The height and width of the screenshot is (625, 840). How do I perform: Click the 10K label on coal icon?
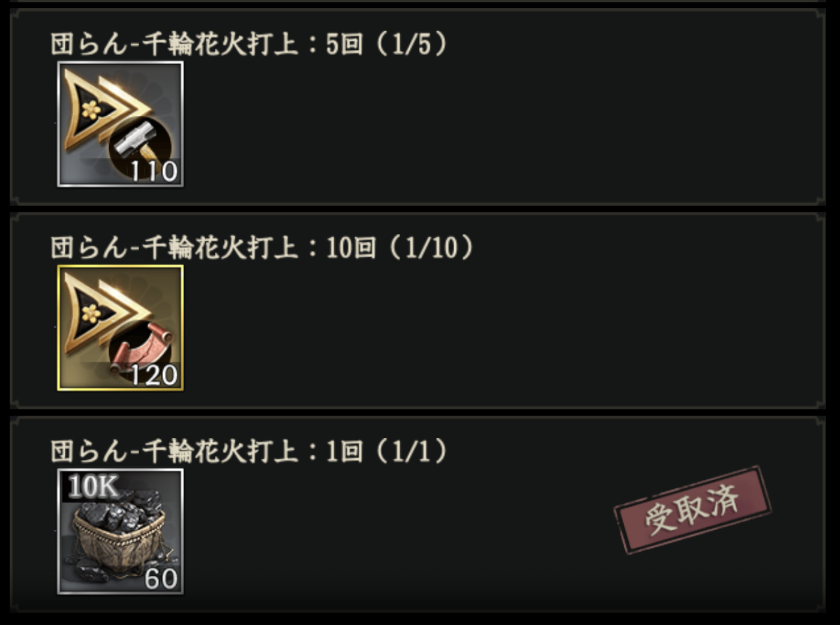[93, 486]
